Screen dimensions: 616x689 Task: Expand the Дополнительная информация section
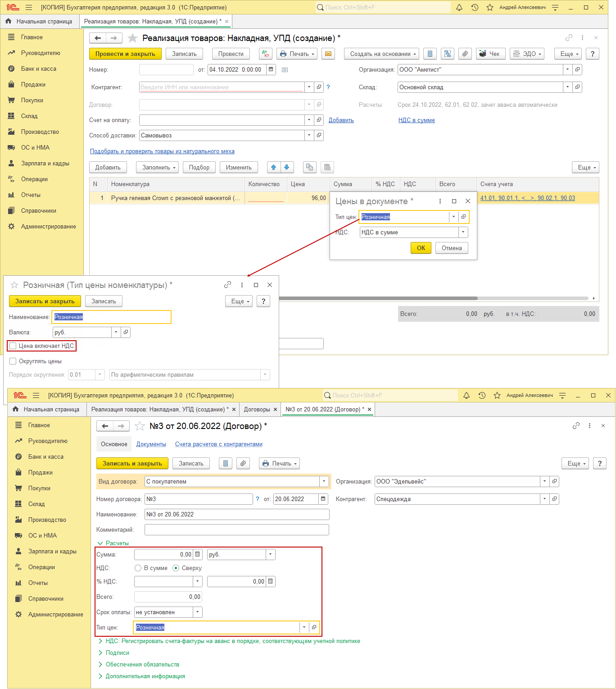(141, 676)
